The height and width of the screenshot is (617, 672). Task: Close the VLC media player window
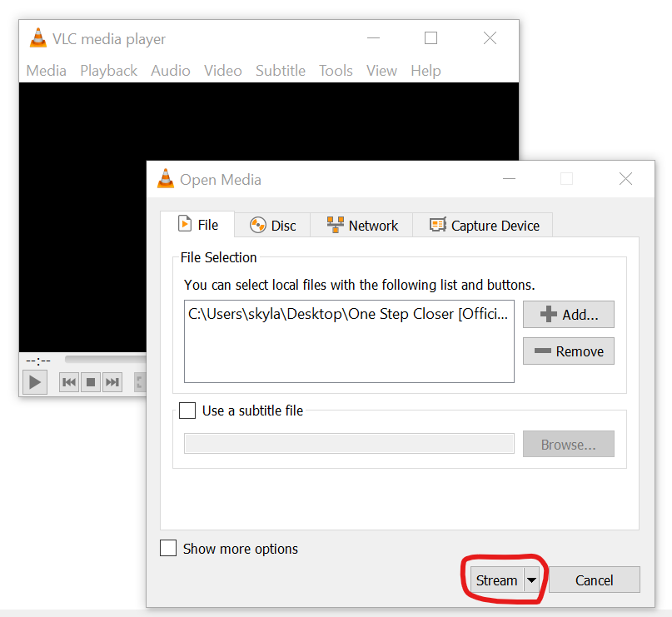pyautogui.click(x=490, y=38)
